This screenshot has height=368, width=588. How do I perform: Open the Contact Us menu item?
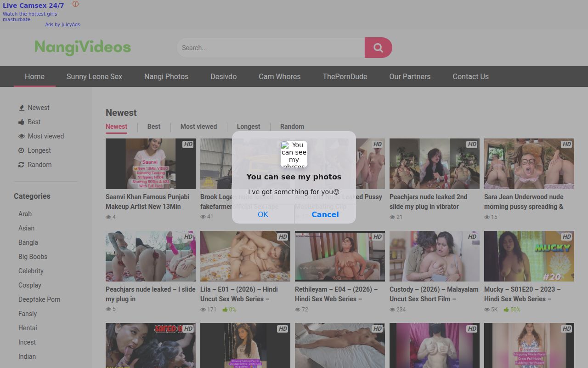pos(470,77)
